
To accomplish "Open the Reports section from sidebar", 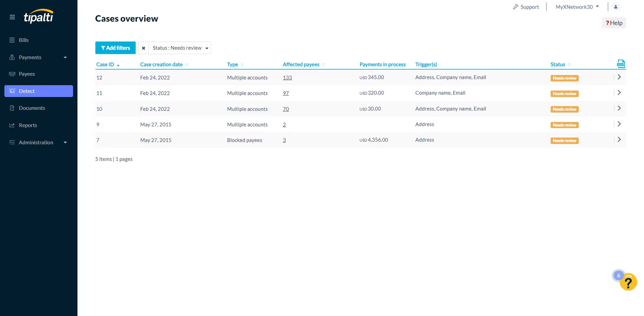I will [28, 125].
